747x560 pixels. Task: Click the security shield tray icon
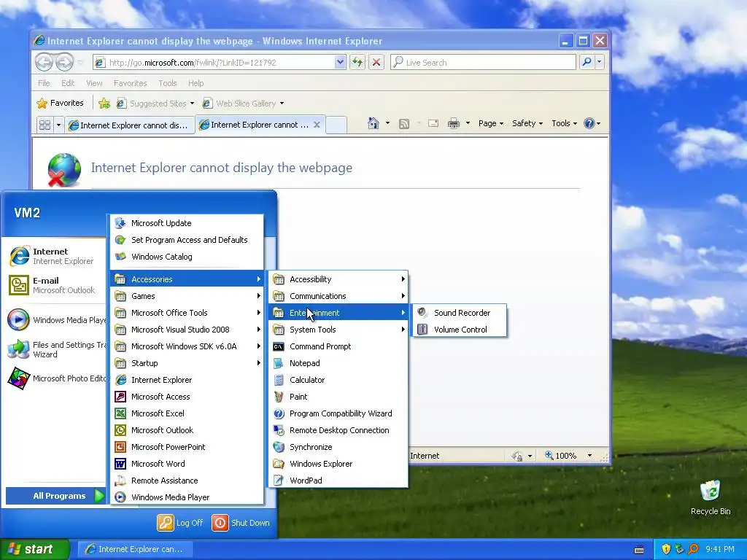[x=666, y=549]
